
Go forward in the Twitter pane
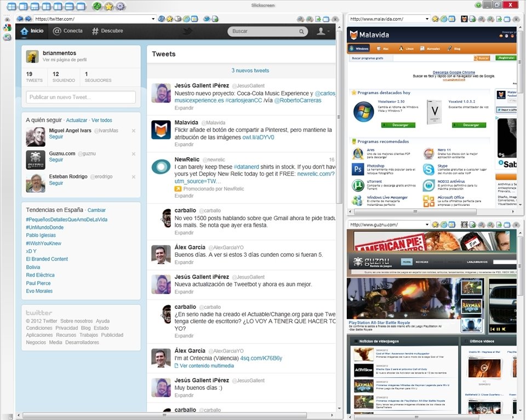[x=28, y=19]
